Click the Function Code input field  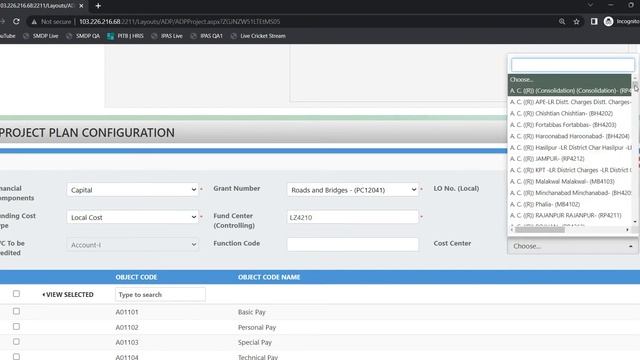click(353, 244)
